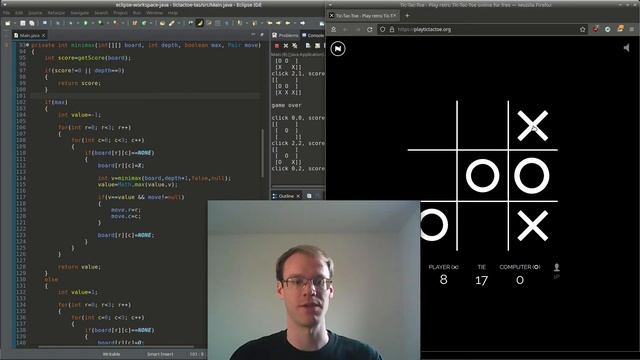Open a new Firefox tab
The width and height of the screenshot is (640, 360).
tap(407, 16)
